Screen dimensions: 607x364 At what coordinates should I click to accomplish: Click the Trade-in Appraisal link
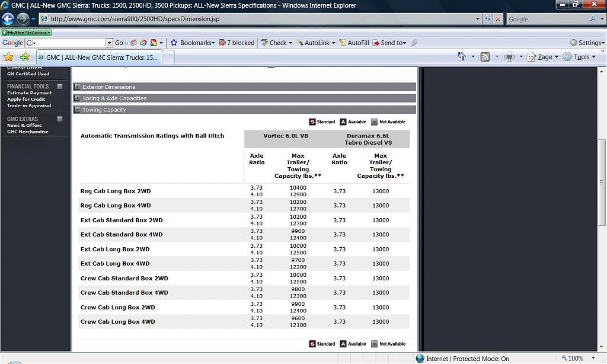pyautogui.click(x=29, y=106)
